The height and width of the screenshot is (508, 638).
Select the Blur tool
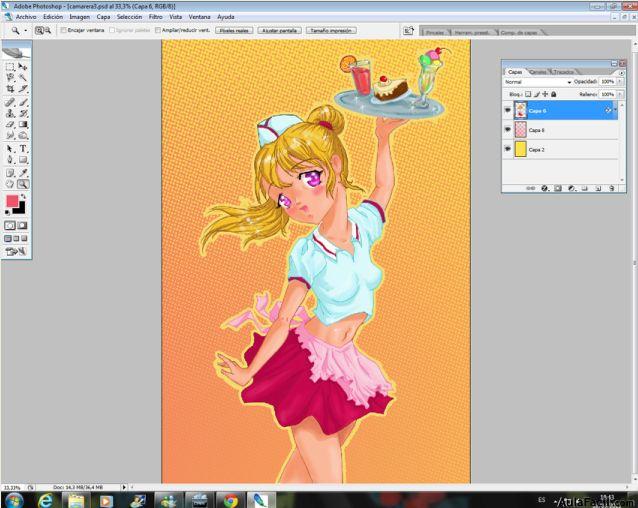pos(10,135)
